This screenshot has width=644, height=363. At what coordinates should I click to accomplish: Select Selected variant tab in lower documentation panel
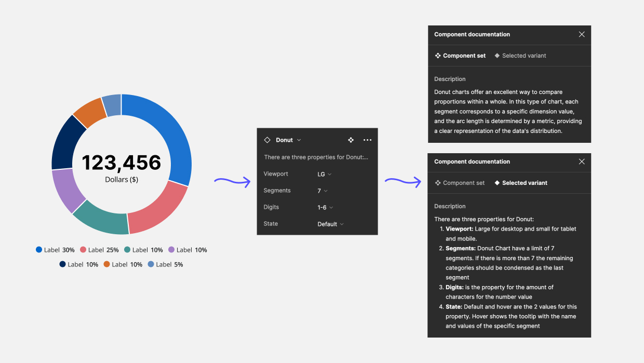(521, 183)
